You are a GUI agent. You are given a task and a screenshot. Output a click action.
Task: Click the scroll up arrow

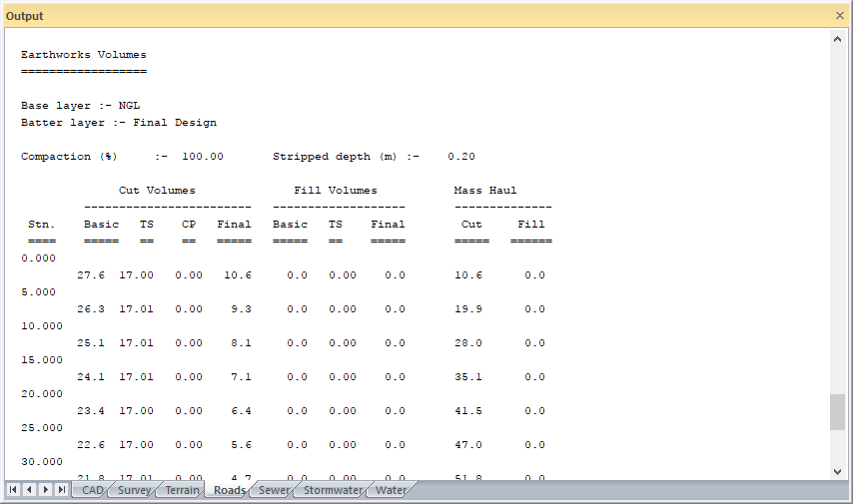pos(837,39)
